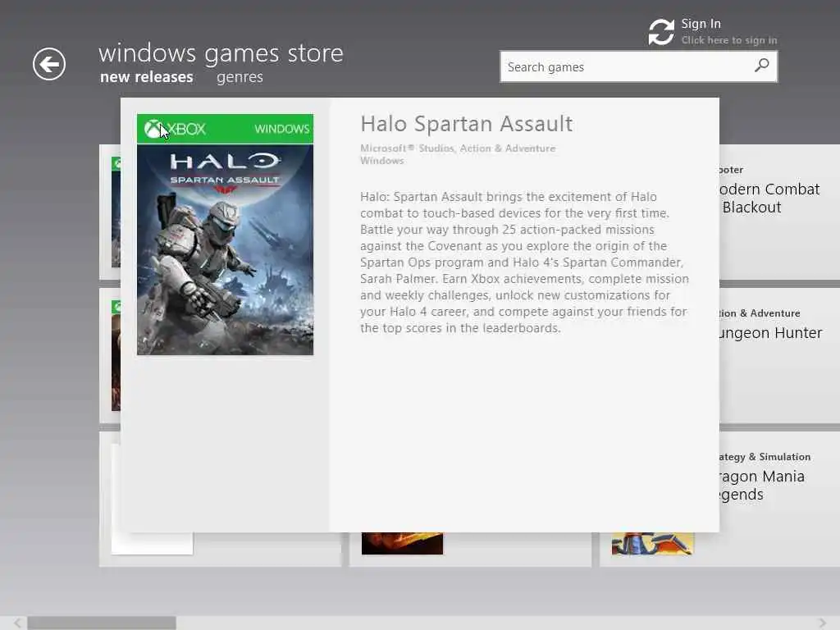
Task: Click the windows games store heading
Action: 221,53
